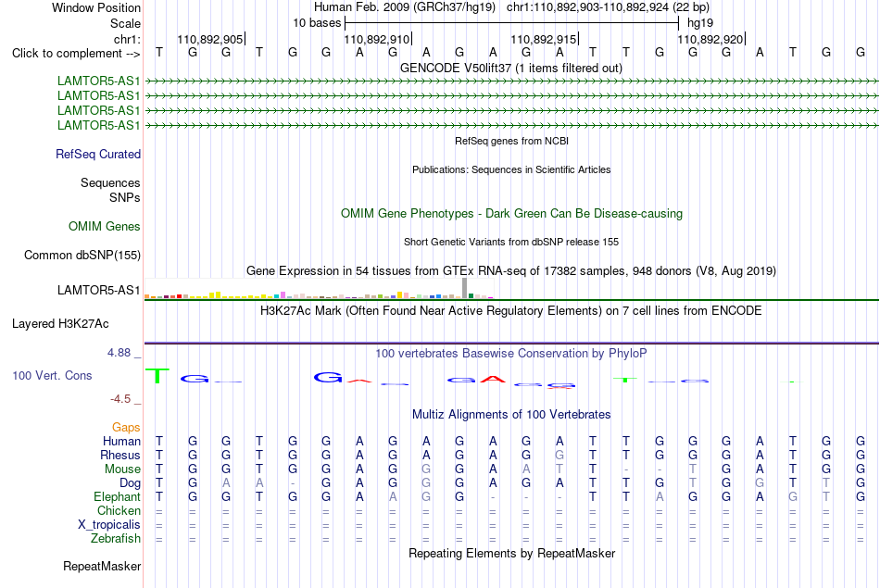This screenshot has height=588, width=880.
Task: Select the Mouse row label in Multiz alignment
Action: point(123,469)
